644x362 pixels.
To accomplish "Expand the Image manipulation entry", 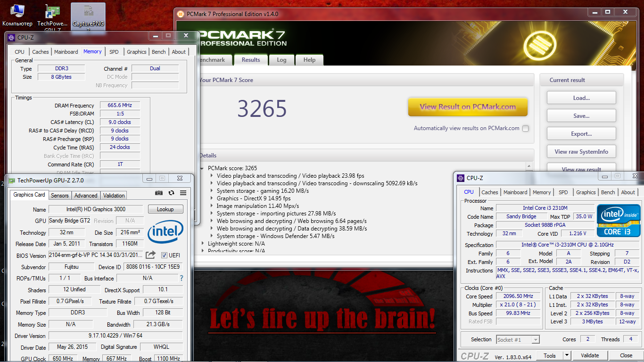I will click(211, 206).
